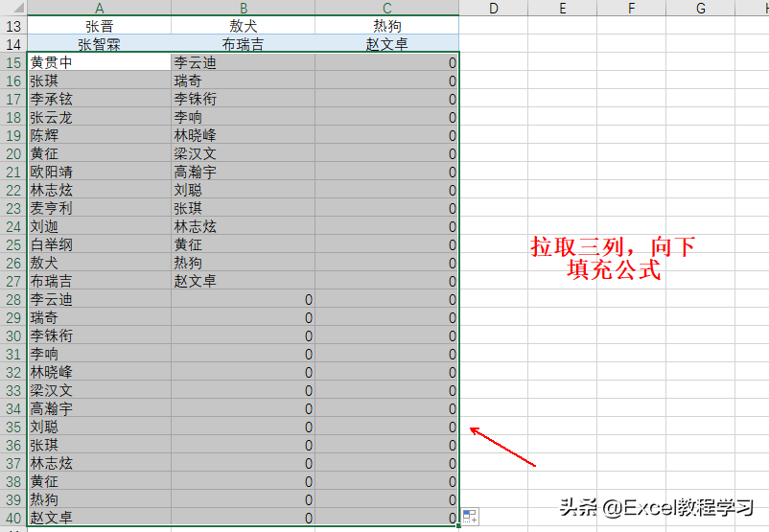The height and width of the screenshot is (532, 769).
Task: Select cell B21 with 高瀚宇
Action: (244, 172)
